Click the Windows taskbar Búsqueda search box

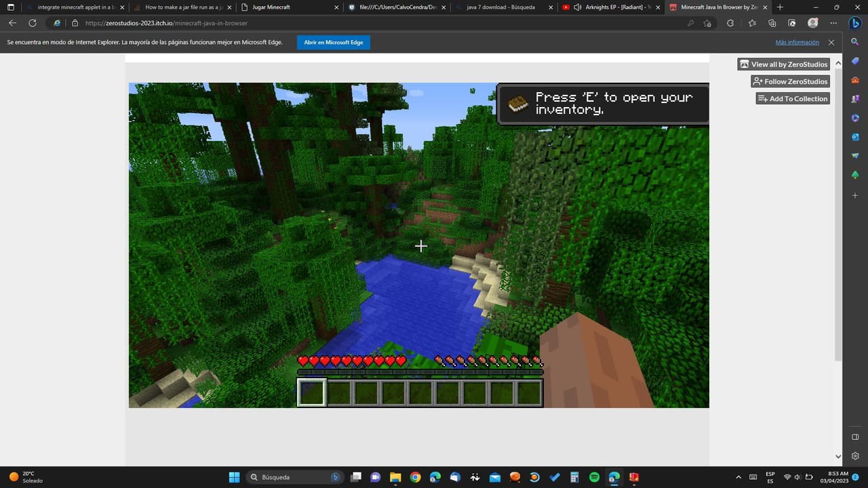pyautogui.click(x=295, y=477)
